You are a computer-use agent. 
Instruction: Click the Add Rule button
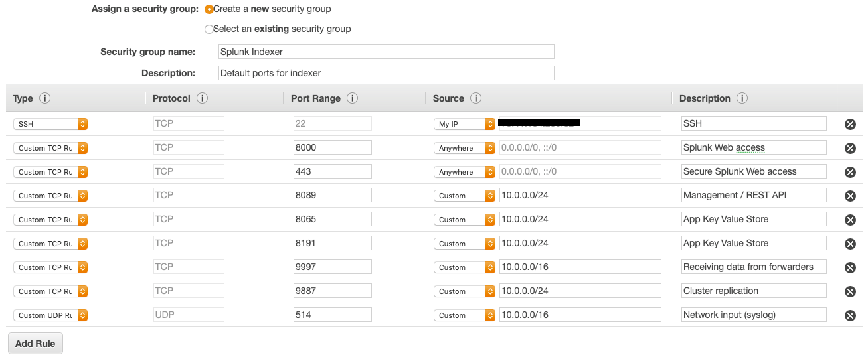pyautogui.click(x=35, y=344)
